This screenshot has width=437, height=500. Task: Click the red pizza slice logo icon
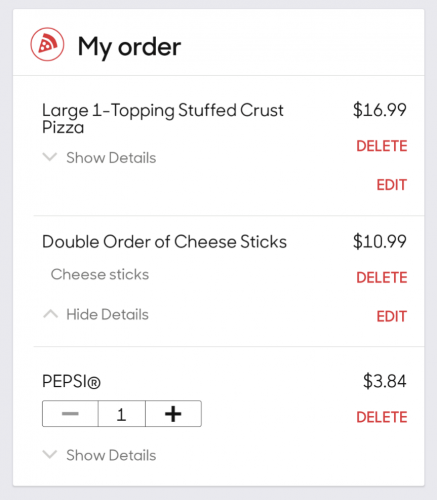(47, 44)
